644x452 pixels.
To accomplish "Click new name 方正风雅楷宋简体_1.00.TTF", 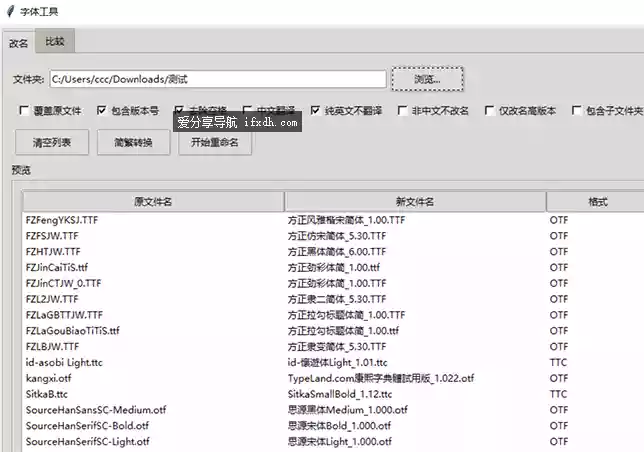I will click(346, 220).
